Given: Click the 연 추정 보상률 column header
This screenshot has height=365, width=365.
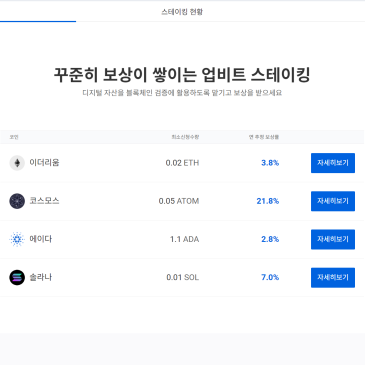Looking at the screenshot, I should [x=264, y=137].
